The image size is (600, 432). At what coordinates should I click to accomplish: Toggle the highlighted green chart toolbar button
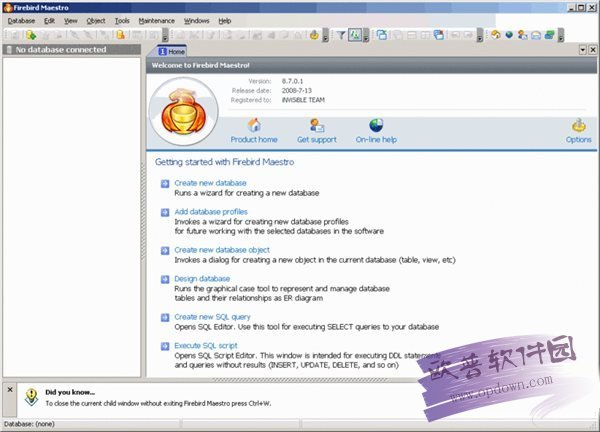pos(355,35)
